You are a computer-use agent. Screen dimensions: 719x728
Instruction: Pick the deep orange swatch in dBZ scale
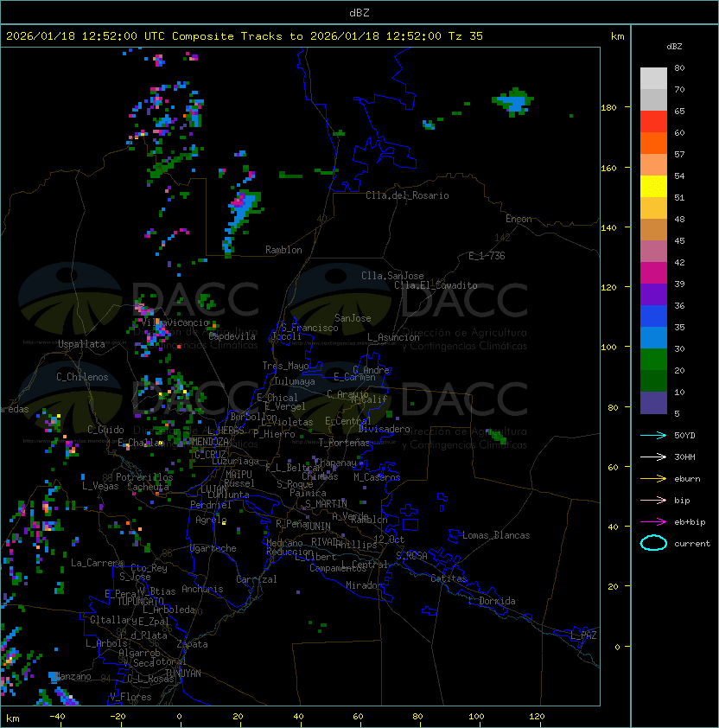pos(653,143)
